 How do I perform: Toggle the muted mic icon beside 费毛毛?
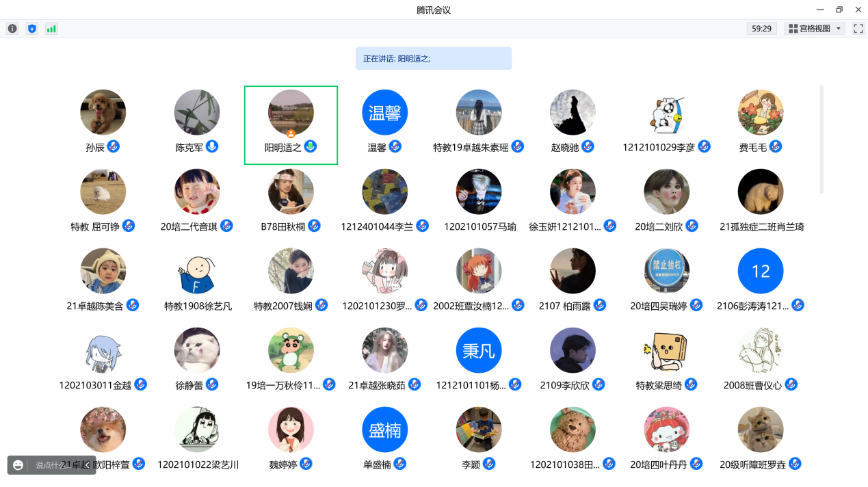coord(776,146)
